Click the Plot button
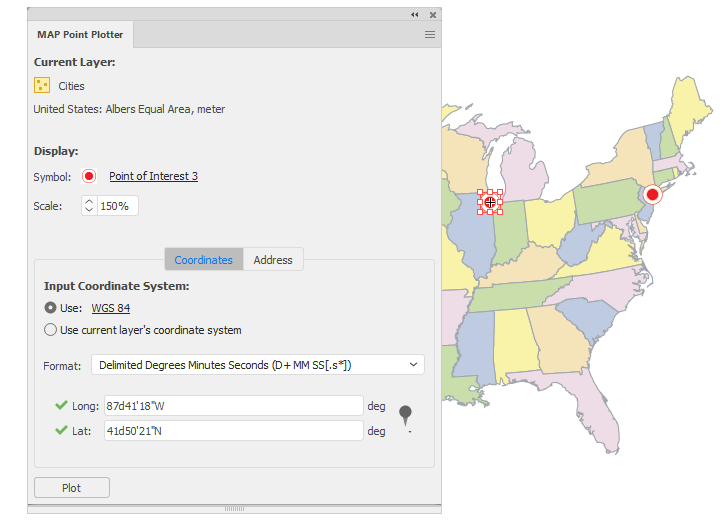Image resolution: width=723 pixels, height=521 pixels. (x=72, y=488)
